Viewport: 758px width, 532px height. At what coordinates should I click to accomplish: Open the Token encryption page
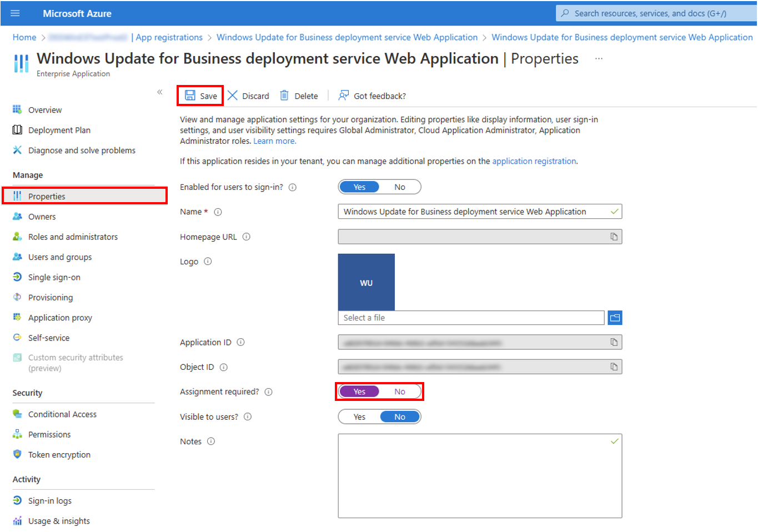point(59,455)
